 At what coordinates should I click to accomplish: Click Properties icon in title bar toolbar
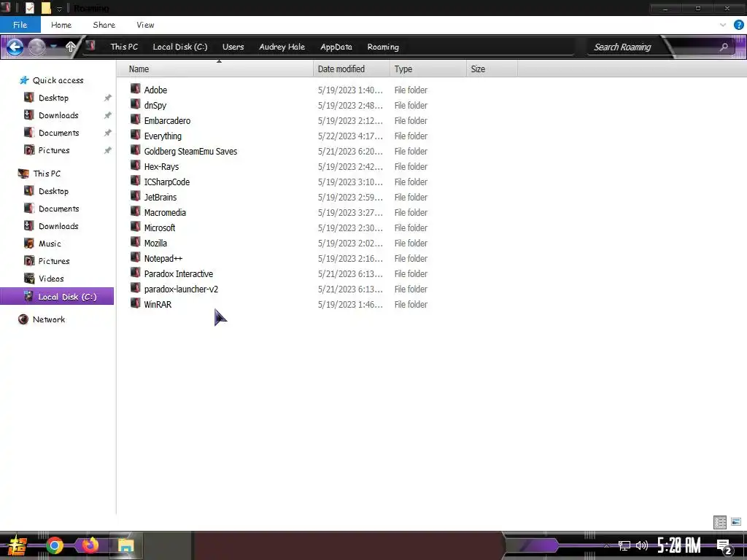[29, 8]
